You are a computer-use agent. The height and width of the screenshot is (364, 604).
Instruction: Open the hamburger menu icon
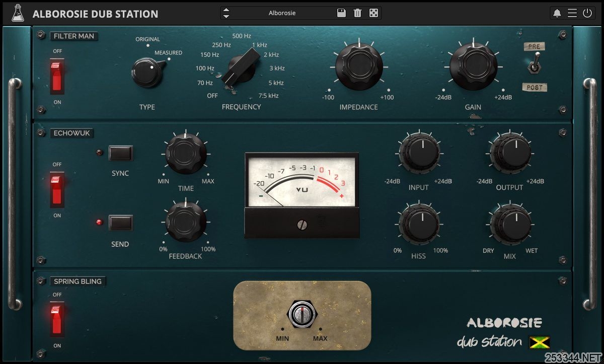pos(572,13)
